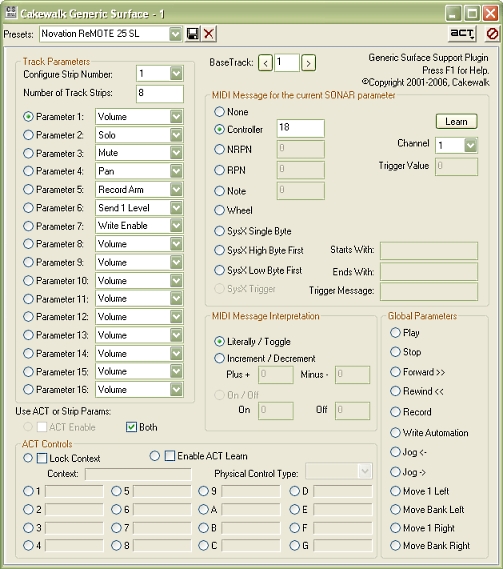503x569 pixels.
Task: Select the Literally / Toggle option
Action: tap(219, 341)
